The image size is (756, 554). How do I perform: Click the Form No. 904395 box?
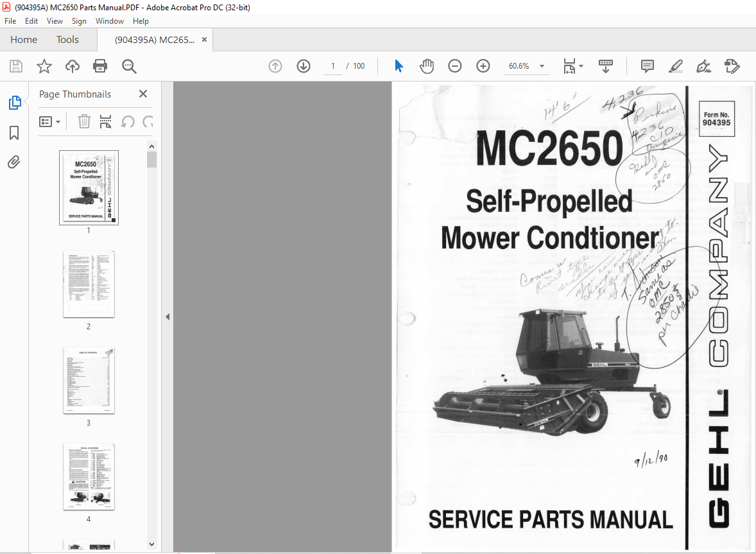716,119
